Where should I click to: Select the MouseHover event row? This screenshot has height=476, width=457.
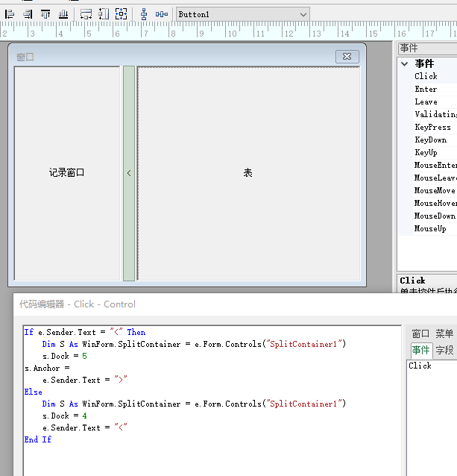click(434, 203)
